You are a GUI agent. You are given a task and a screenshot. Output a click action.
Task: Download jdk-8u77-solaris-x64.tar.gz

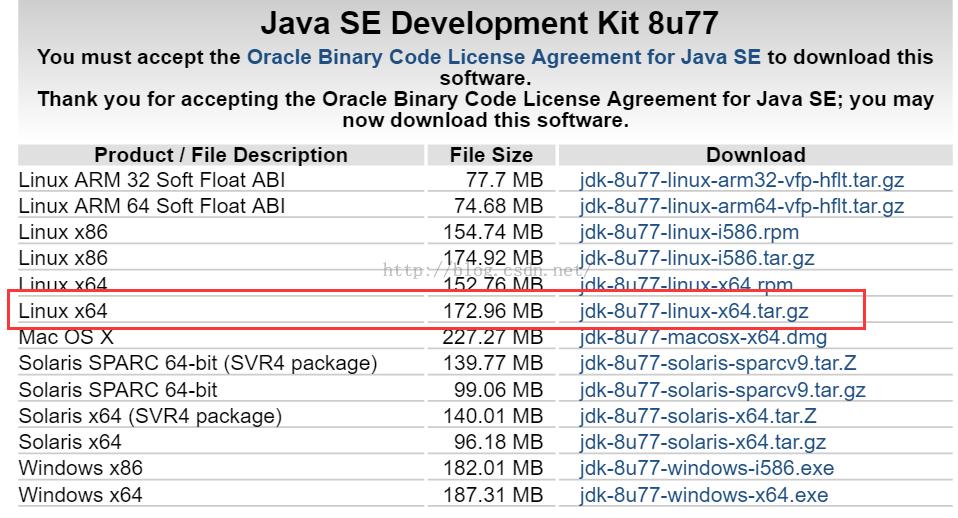click(703, 442)
